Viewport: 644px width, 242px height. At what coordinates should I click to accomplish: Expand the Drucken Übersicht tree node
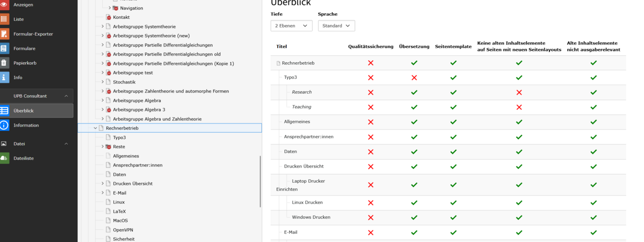102,184
